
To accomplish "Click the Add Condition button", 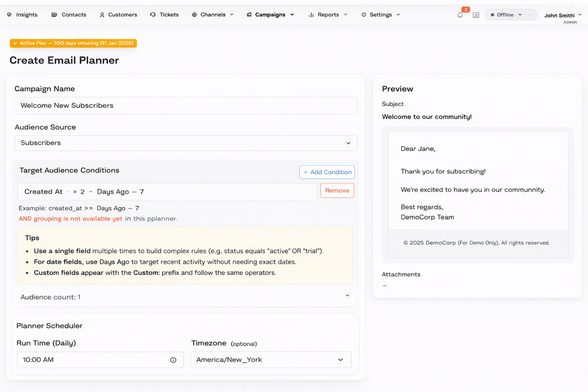I will [327, 172].
